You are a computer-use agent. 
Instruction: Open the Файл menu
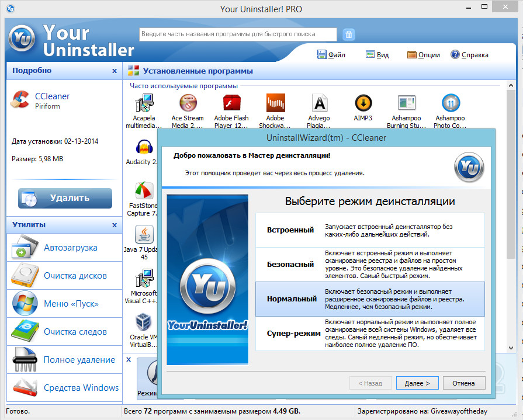pos(331,55)
